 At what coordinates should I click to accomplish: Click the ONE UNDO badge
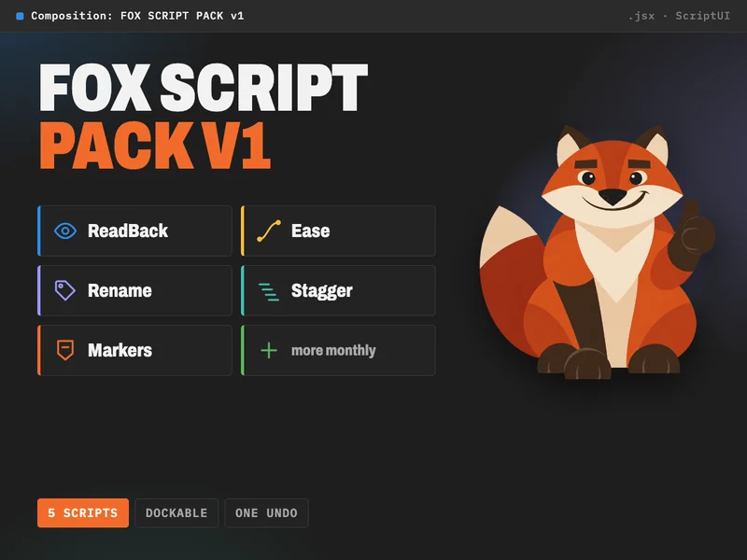(266, 512)
